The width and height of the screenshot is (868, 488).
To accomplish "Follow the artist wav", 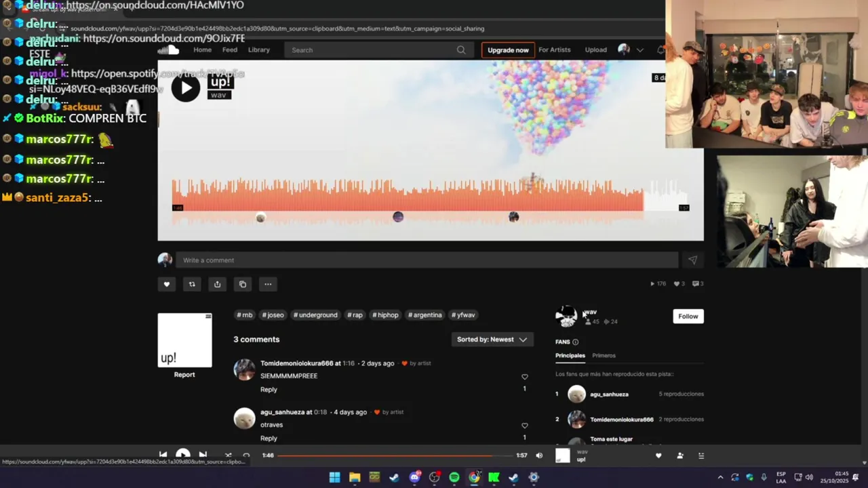I will (x=688, y=317).
